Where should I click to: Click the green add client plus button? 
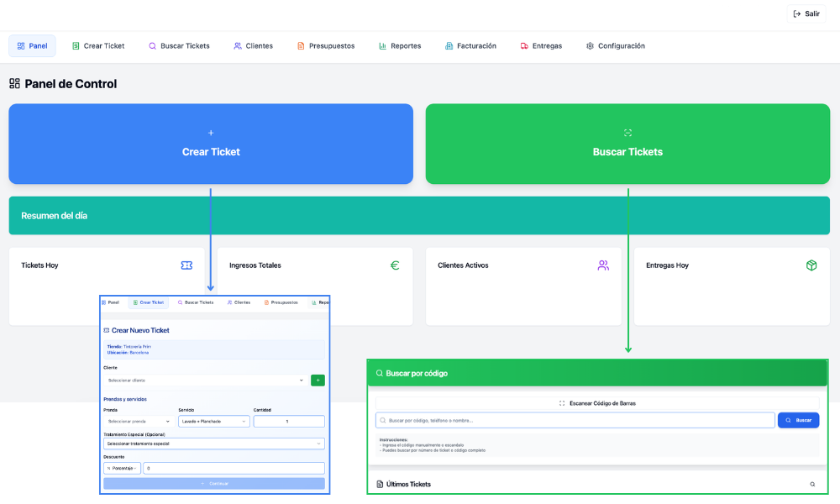pos(318,381)
